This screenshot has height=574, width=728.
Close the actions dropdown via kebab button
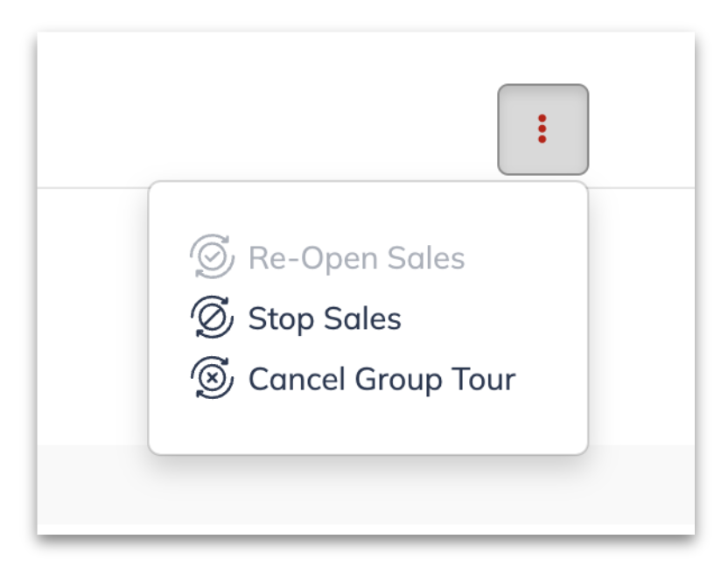[542, 129]
